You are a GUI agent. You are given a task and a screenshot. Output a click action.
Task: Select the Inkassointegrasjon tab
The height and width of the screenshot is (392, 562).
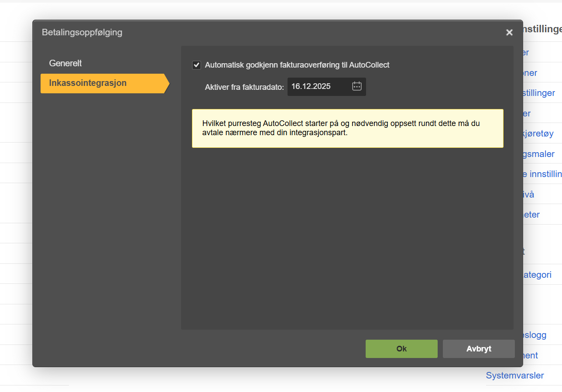coord(88,83)
